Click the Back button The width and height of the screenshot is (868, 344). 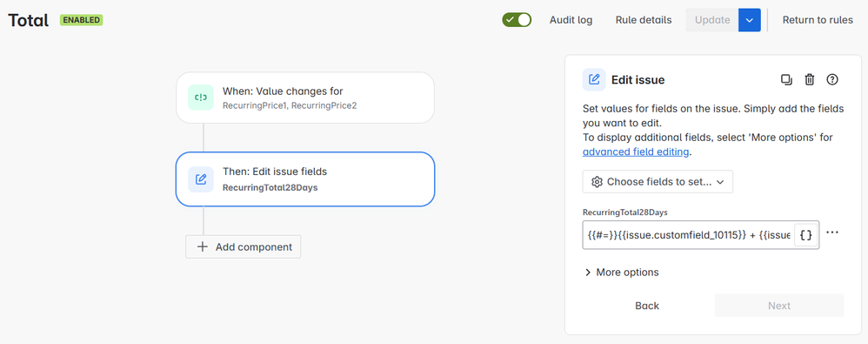coord(647,306)
